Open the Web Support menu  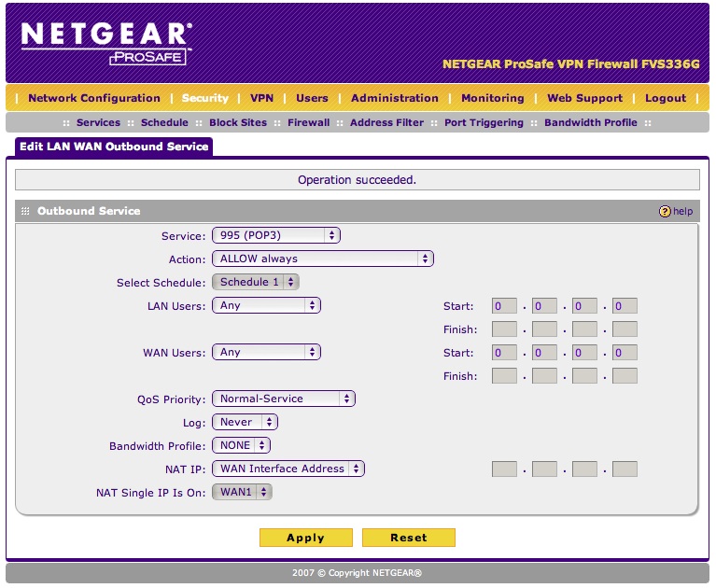point(585,98)
